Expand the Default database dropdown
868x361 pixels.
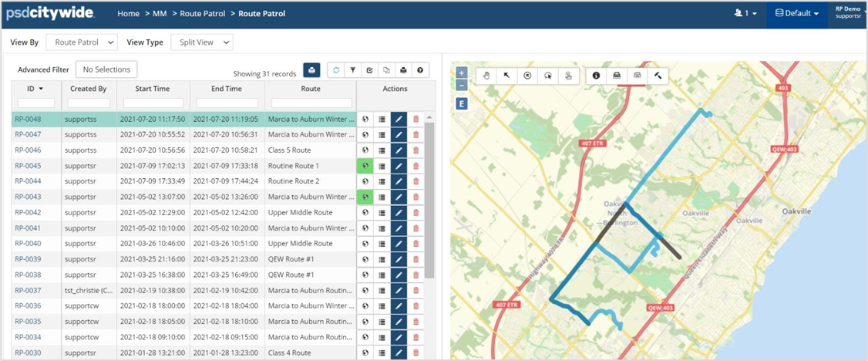[x=796, y=13]
